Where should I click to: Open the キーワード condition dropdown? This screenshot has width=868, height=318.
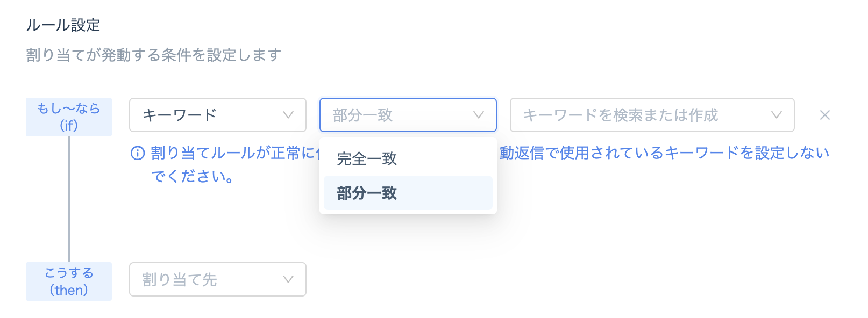pyautogui.click(x=218, y=115)
